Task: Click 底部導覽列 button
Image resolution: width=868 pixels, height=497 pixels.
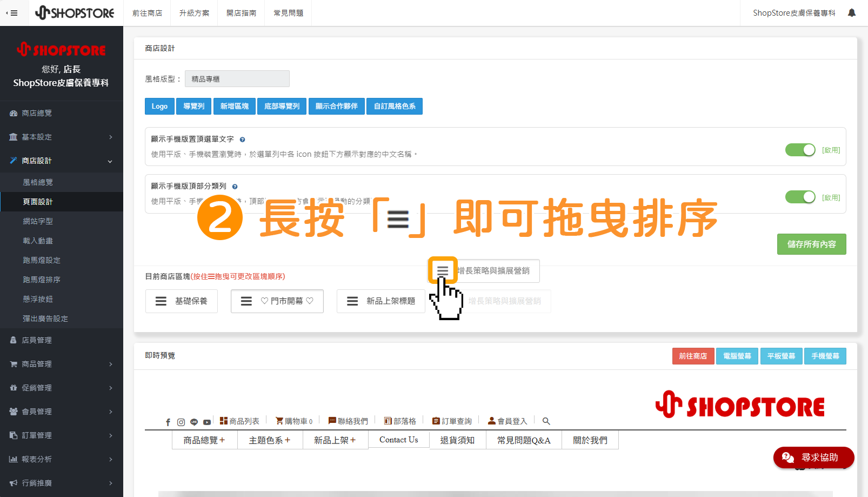Action: 282,106
